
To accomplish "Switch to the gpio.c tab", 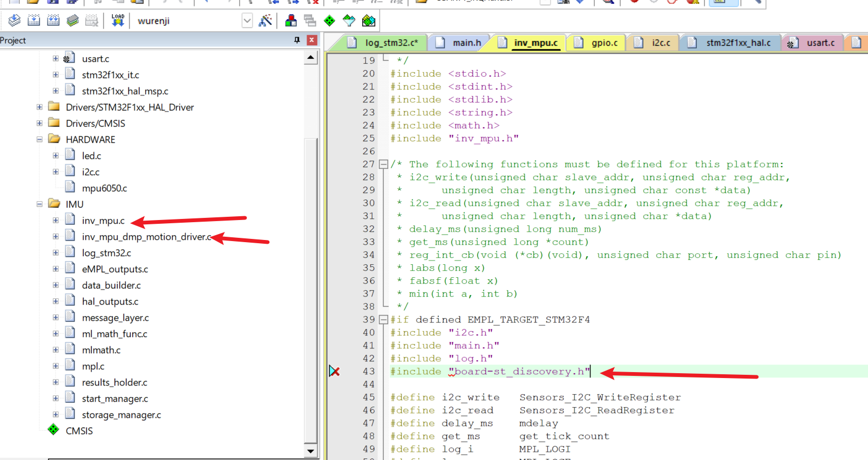I will [x=596, y=43].
